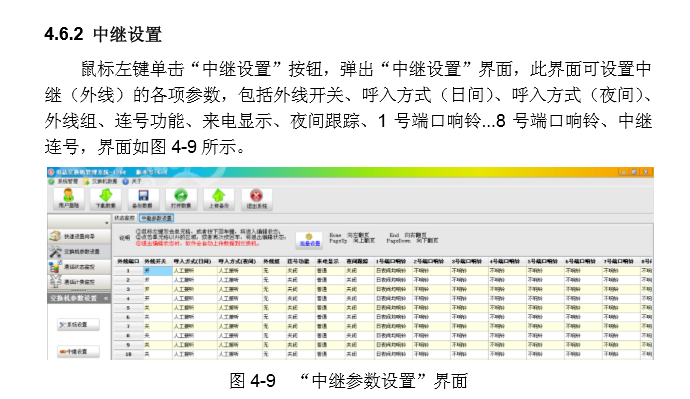Click the 备份数据 floppy disk icon
Screen dimensions: 690x399
coord(143,198)
